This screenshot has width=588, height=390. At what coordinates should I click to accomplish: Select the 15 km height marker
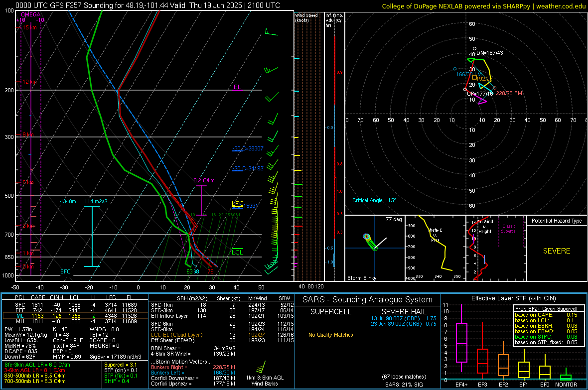[x=29, y=27]
